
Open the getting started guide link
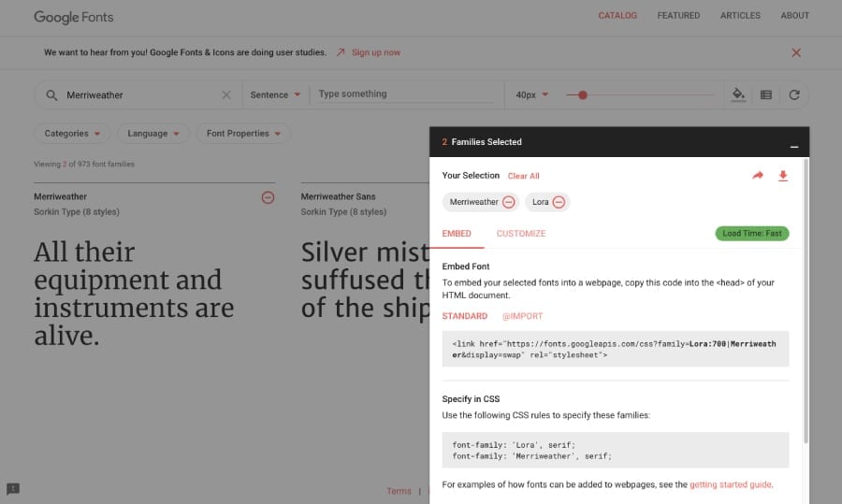point(731,484)
